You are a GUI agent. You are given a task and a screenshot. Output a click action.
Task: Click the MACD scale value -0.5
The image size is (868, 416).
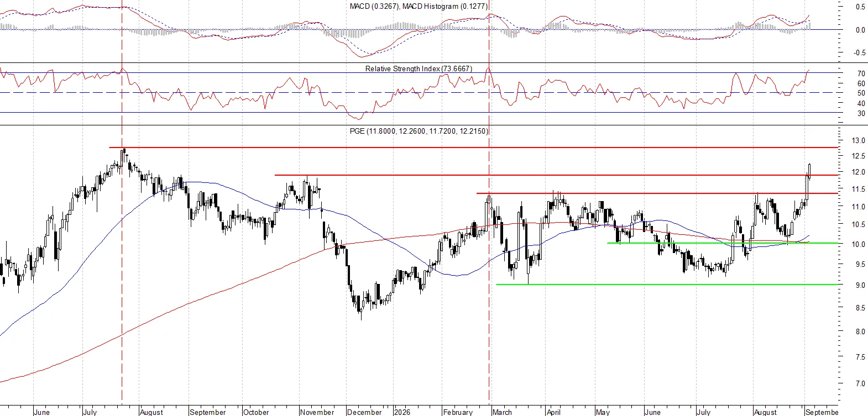pos(860,53)
